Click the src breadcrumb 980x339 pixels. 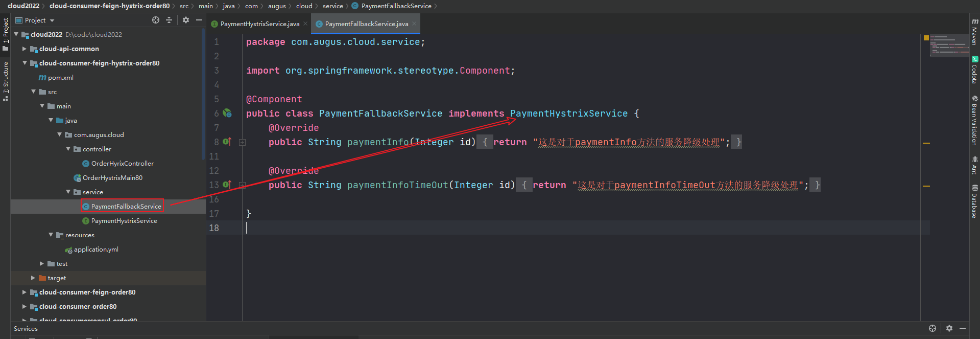[x=184, y=6]
